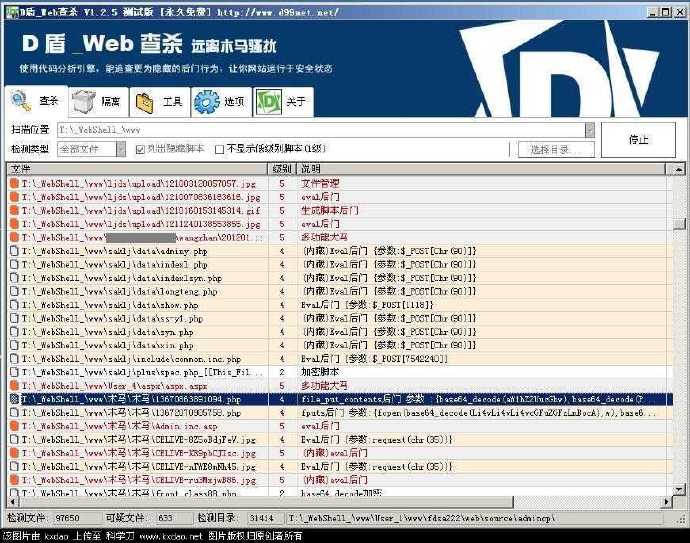
Task: Click the file icon of index1.php row
Action: click(14, 264)
